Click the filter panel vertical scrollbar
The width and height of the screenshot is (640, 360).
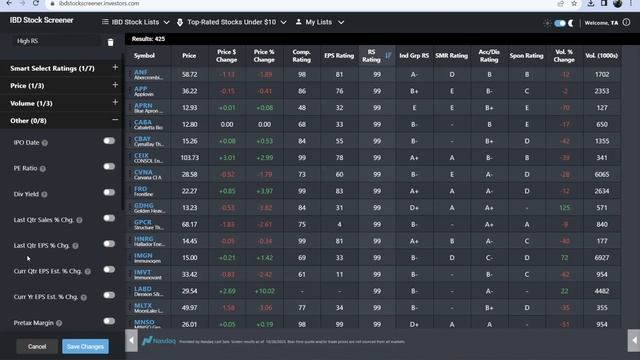[122, 132]
